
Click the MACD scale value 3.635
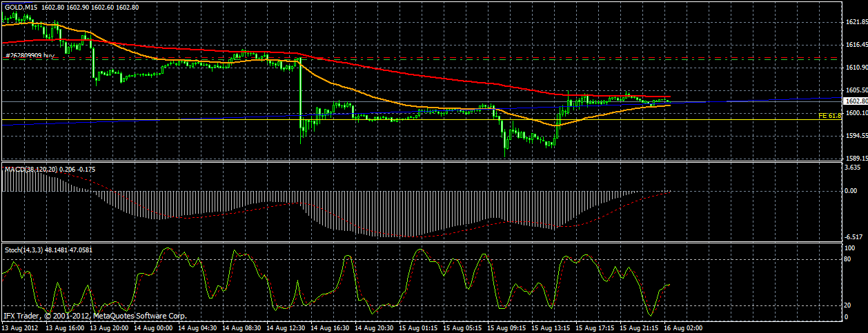[854, 168]
